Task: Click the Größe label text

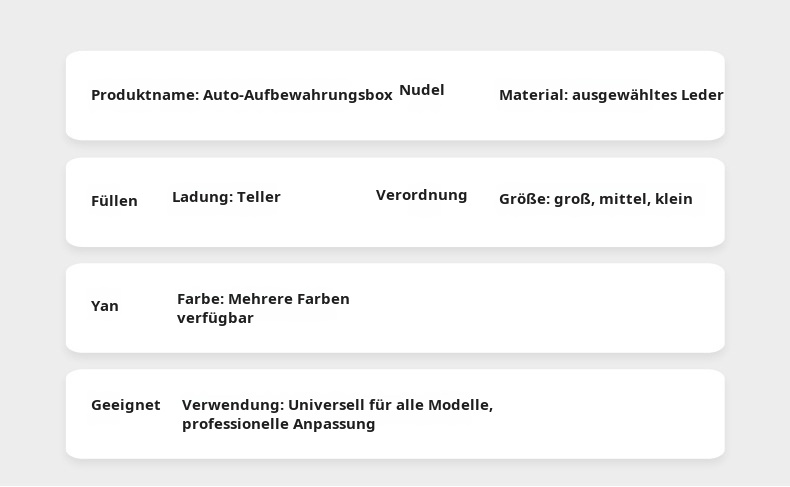Action: click(x=524, y=199)
